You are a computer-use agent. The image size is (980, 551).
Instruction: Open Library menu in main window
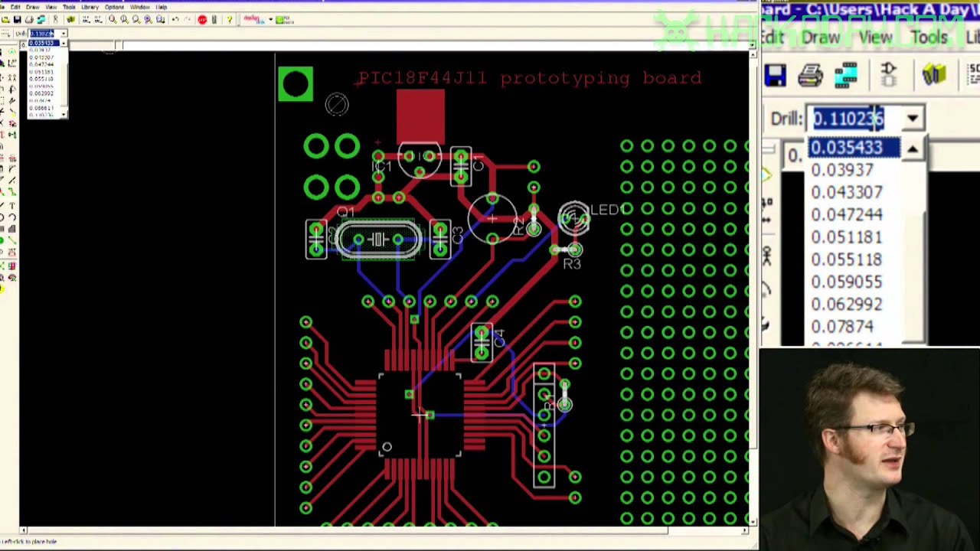click(90, 7)
